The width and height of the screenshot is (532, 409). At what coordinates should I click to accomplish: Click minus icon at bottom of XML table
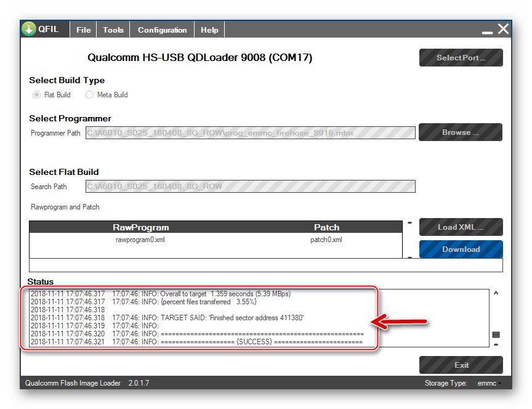pos(410,257)
